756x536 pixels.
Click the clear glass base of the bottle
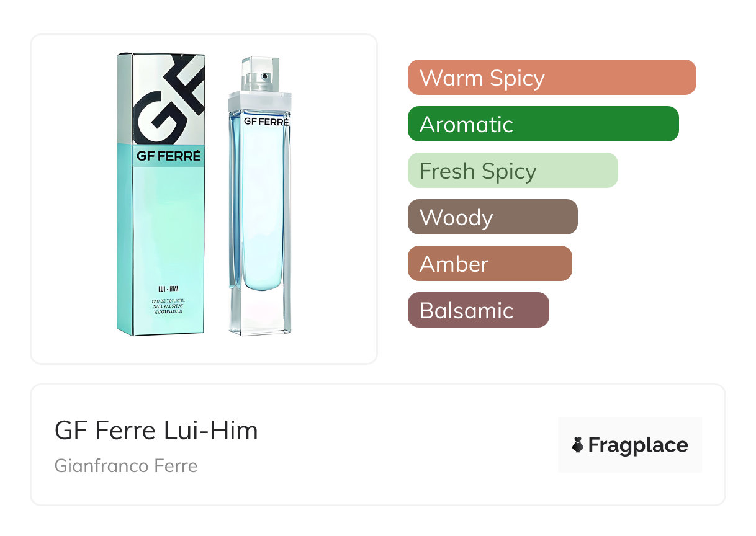click(261, 313)
